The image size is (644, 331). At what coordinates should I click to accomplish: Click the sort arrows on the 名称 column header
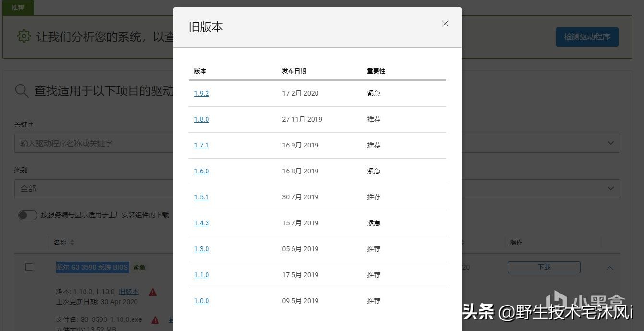(x=72, y=242)
